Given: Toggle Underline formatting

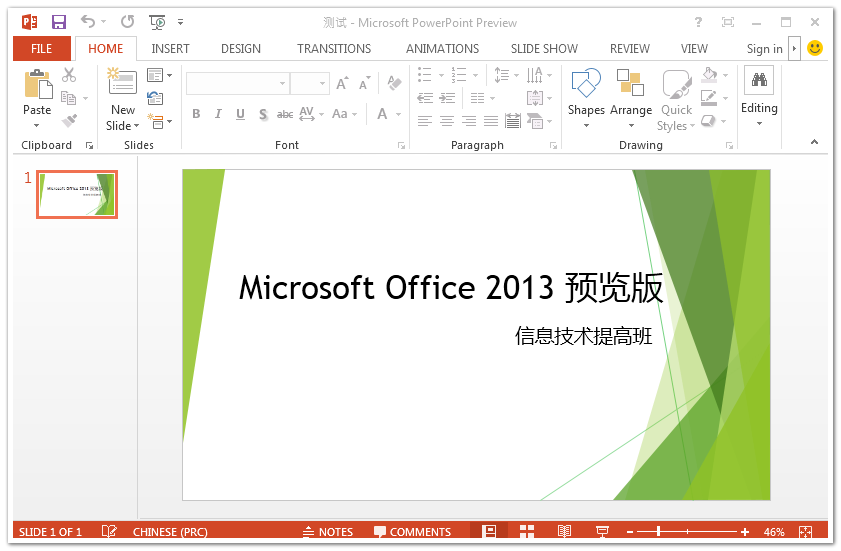Looking at the screenshot, I should pos(240,114).
